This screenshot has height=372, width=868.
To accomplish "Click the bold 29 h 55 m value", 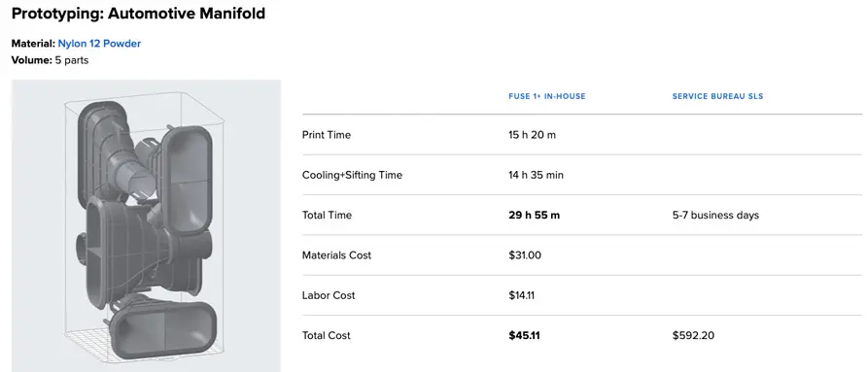I will [x=535, y=215].
